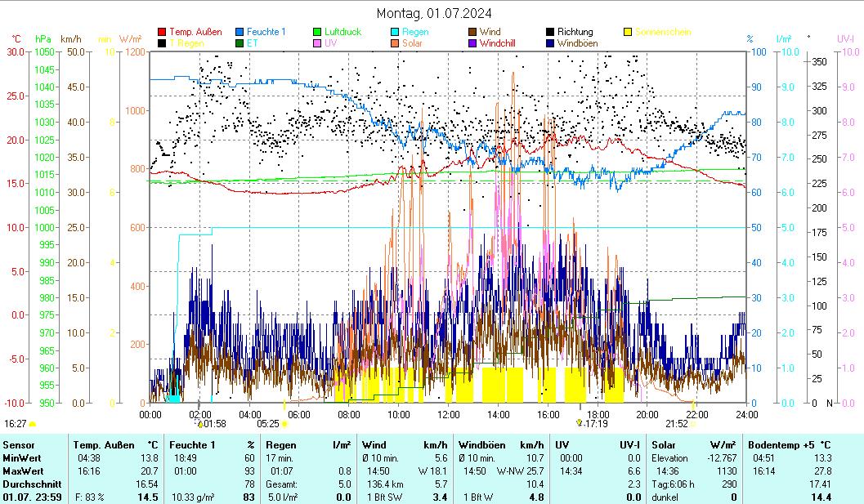Click the wind distance value 136.4 km

385,484
